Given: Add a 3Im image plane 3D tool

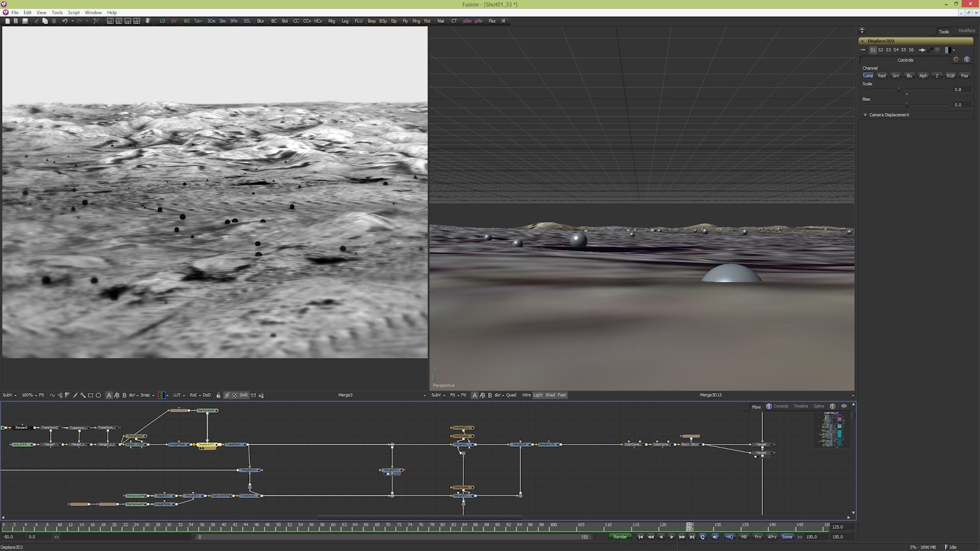Looking at the screenshot, I should coord(223,21).
